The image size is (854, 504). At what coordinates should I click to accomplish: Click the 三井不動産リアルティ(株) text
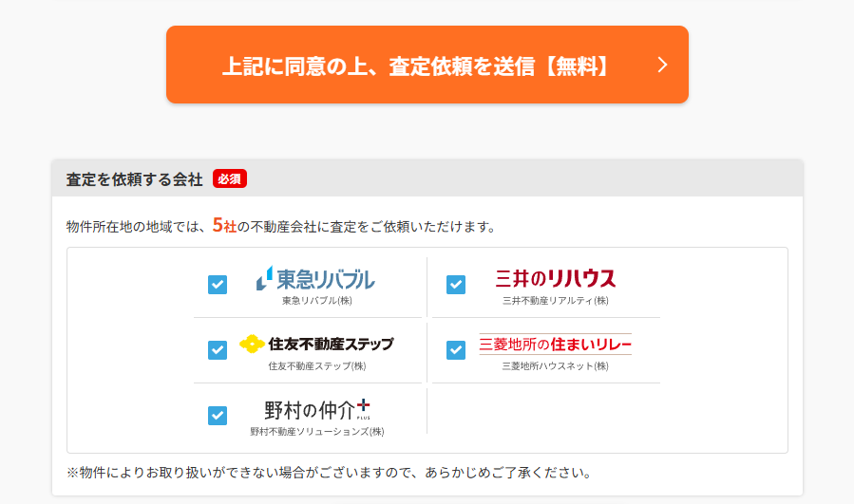click(x=555, y=301)
